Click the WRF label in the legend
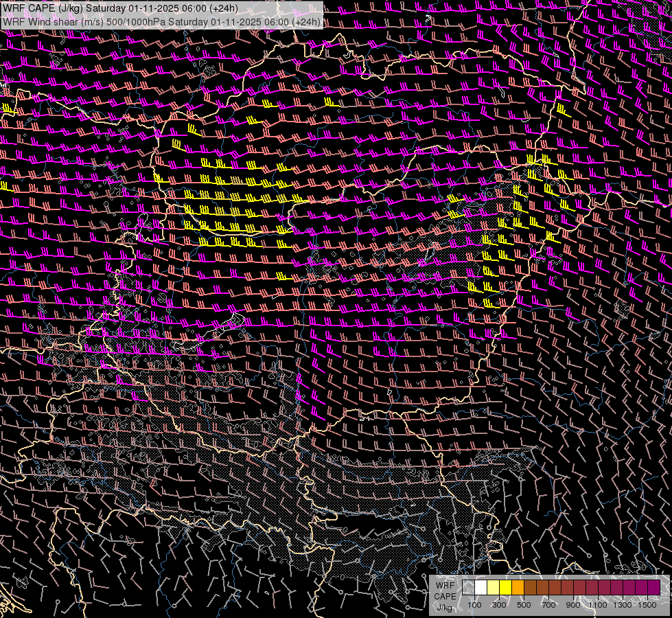The height and width of the screenshot is (618, 672). click(x=445, y=586)
